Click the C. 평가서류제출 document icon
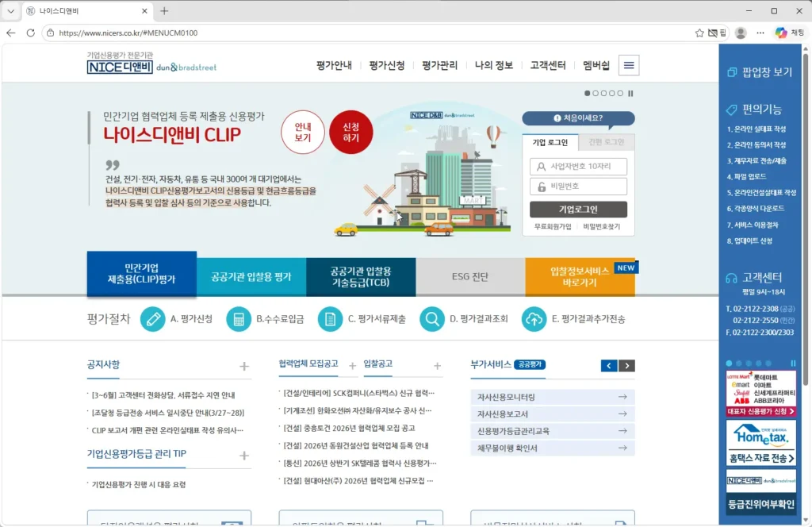Screen dimensions: 812x527 coord(330,319)
